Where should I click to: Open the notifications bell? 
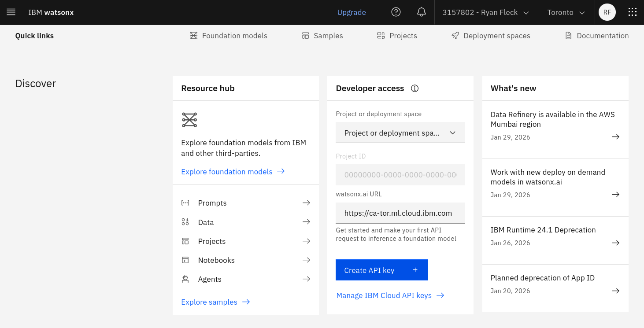click(x=422, y=12)
